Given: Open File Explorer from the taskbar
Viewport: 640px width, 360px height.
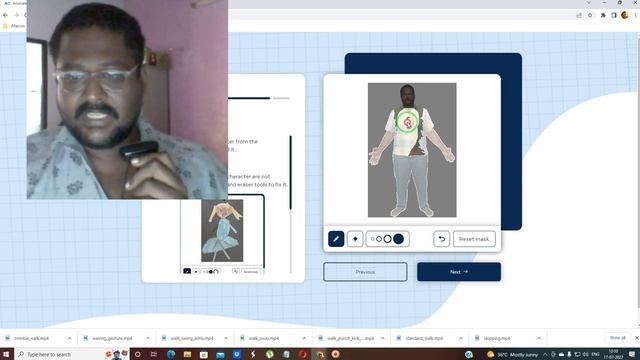Looking at the screenshot, I should click(187, 354).
